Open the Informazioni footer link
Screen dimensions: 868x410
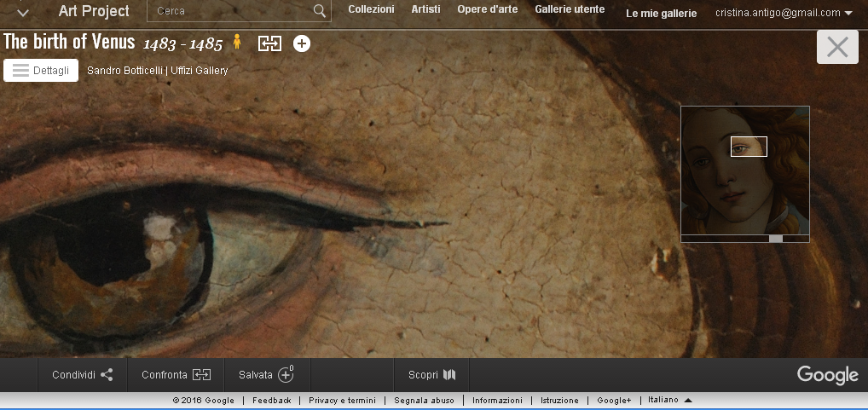tap(497, 400)
